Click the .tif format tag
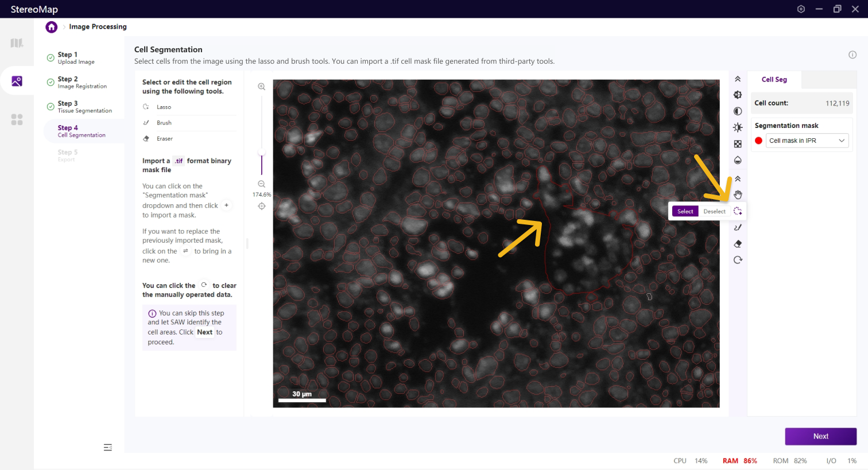The height and width of the screenshot is (470, 868). point(179,161)
